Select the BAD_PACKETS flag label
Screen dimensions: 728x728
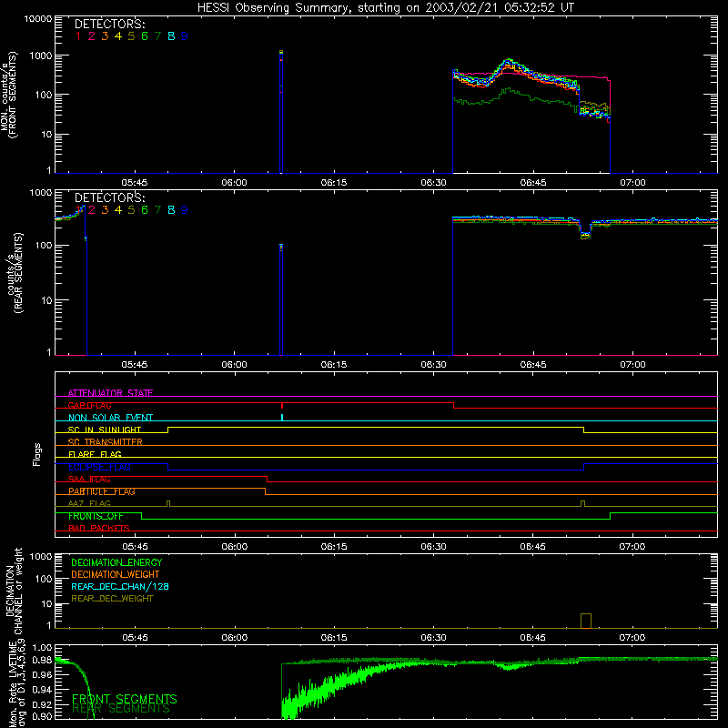[x=99, y=528]
